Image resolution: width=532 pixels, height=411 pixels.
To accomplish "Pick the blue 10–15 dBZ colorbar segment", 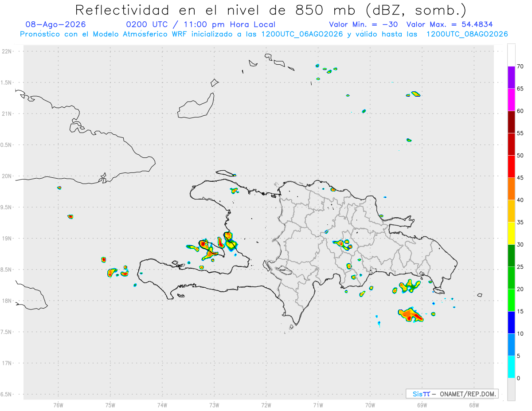I will pos(511,322).
